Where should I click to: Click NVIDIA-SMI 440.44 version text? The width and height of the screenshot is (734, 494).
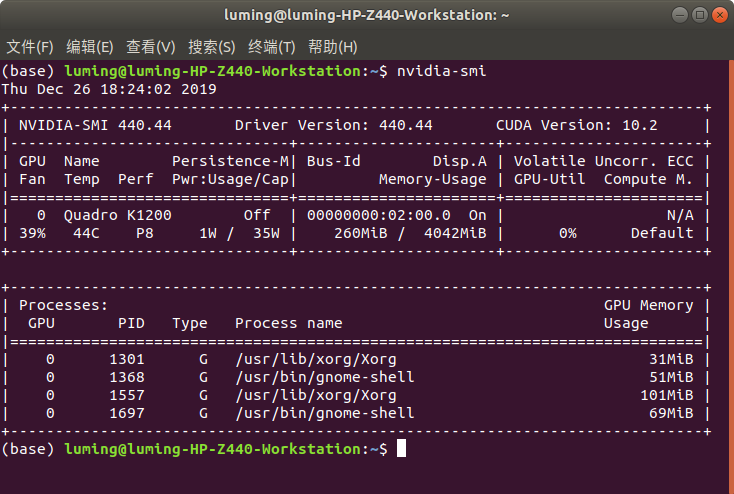click(95, 125)
